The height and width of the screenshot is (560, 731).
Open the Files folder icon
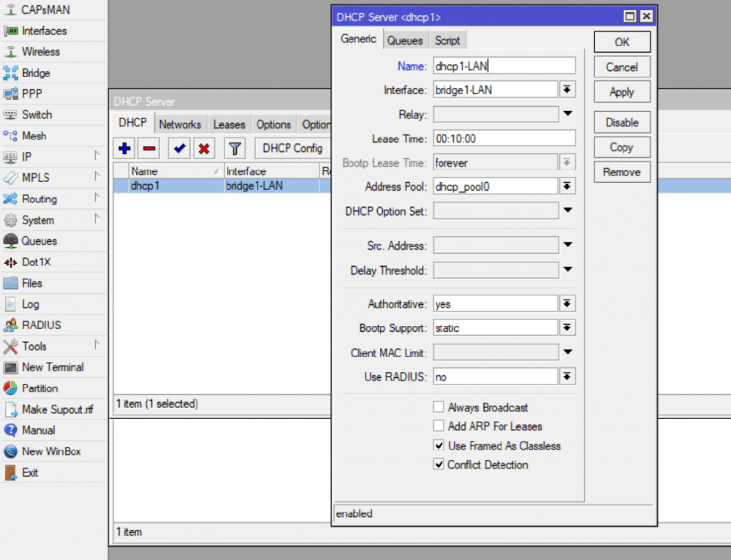tap(11, 283)
